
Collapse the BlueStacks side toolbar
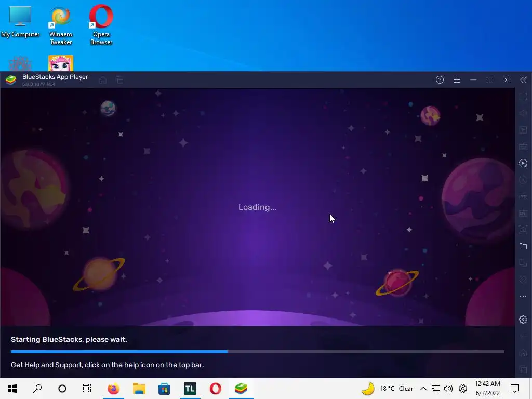click(x=524, y=80)
